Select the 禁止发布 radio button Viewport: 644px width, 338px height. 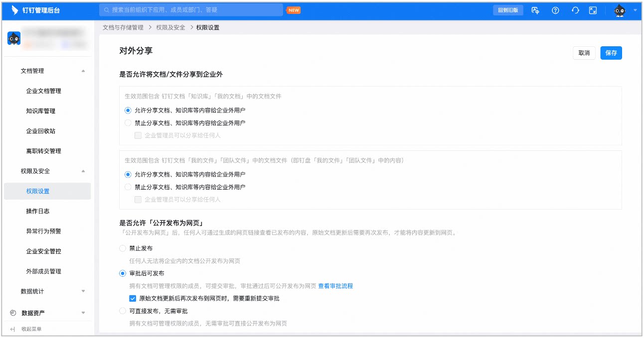point(123,248)
